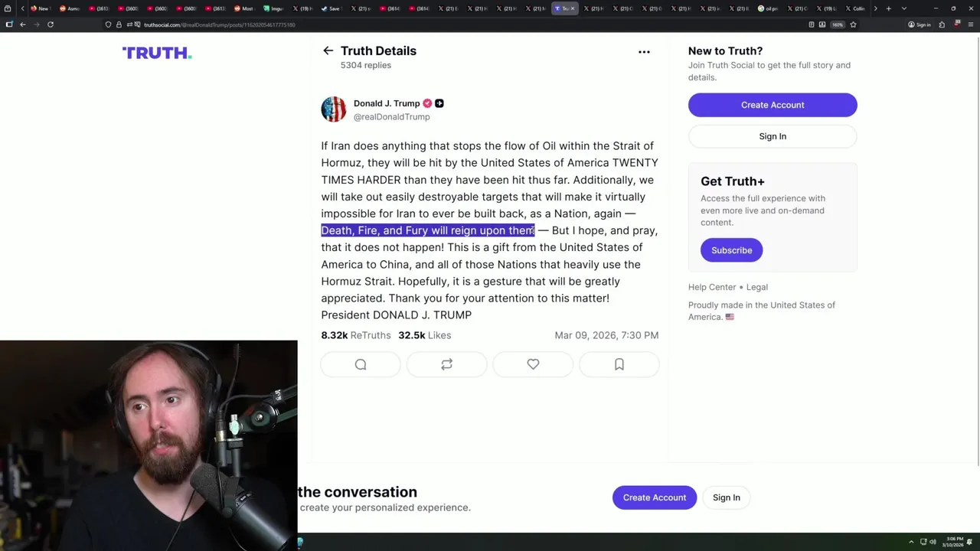Click the browser forward arrow
This screenshot has width=980, height=551.
coord(36,24)
